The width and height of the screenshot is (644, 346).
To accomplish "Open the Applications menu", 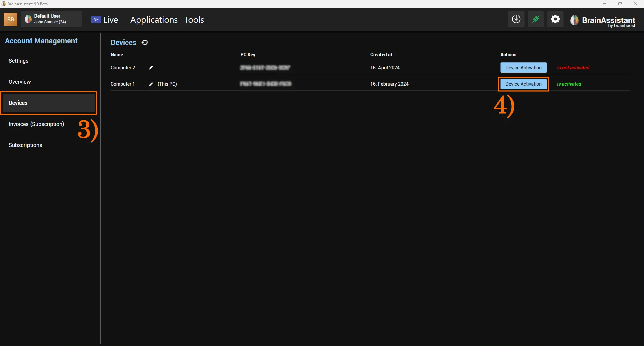I will tap(154, 20).
